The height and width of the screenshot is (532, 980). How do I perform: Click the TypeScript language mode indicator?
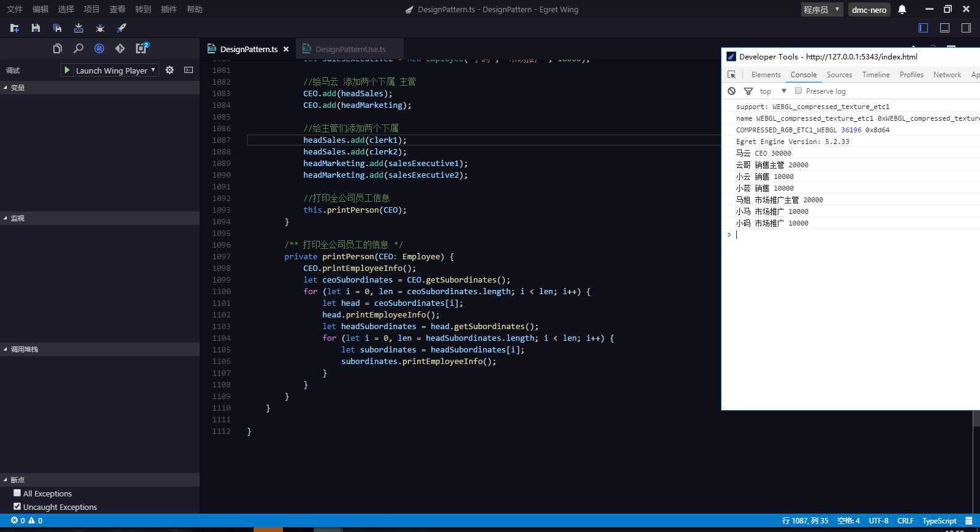939,520
